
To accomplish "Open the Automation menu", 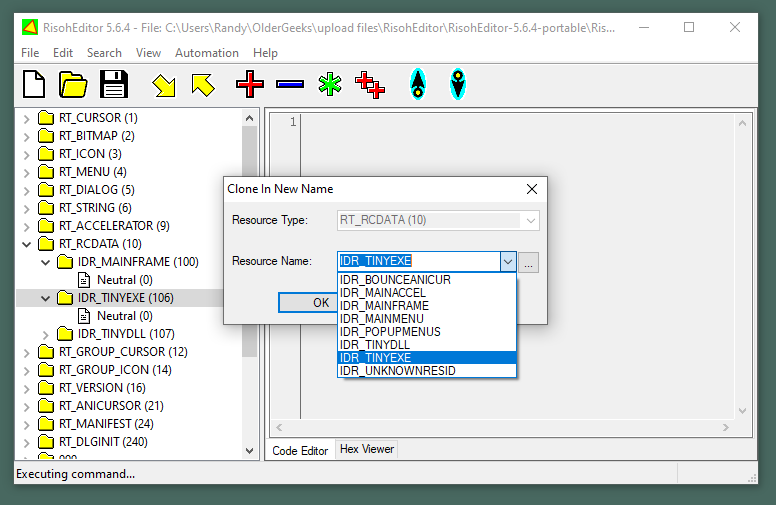I will [207, 53].
